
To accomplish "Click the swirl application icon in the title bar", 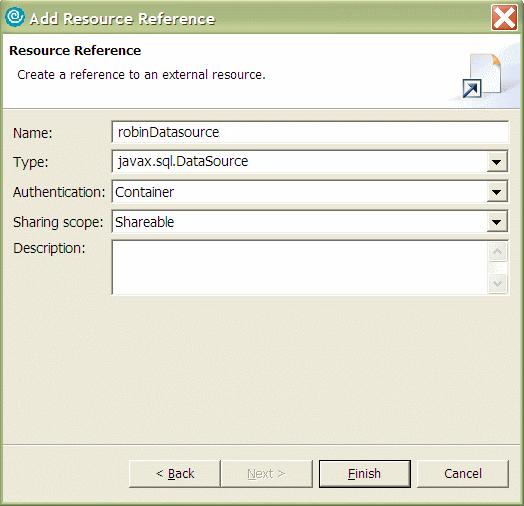I will click(x=15, y=17).
